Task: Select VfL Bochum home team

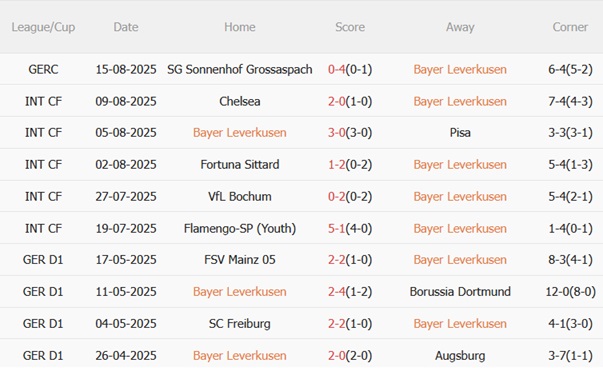Action: [x=240, y=196]
